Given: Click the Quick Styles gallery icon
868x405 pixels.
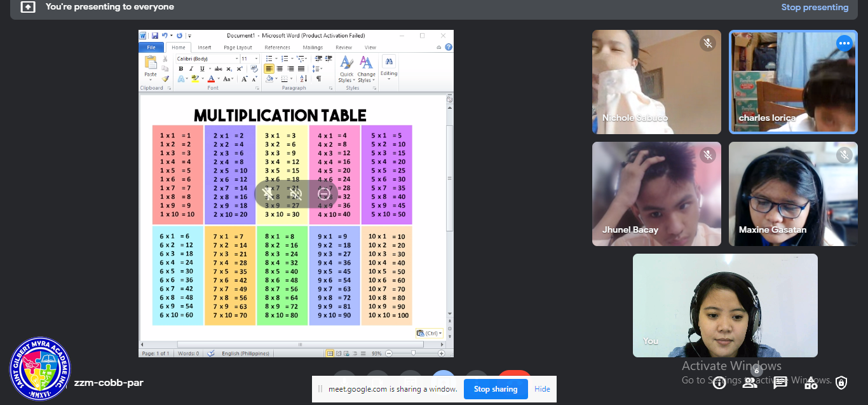Looking at the screenshot, I should point(346,62).
